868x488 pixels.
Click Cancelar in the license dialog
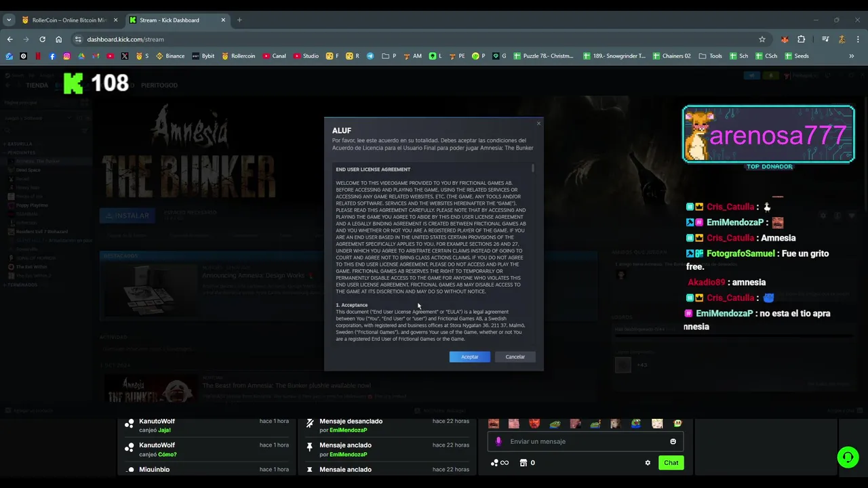[x=515, y=357]
